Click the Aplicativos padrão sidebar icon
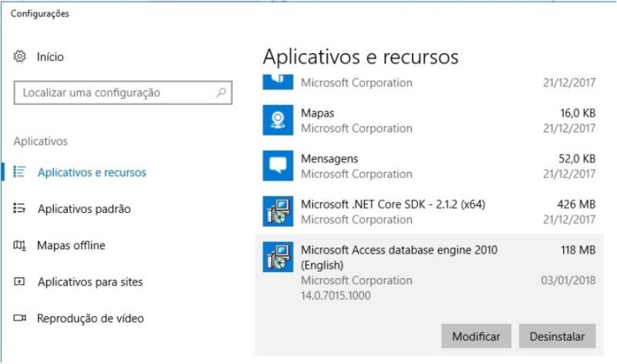The height and width of the screenshot is (364, 617). 21,209
